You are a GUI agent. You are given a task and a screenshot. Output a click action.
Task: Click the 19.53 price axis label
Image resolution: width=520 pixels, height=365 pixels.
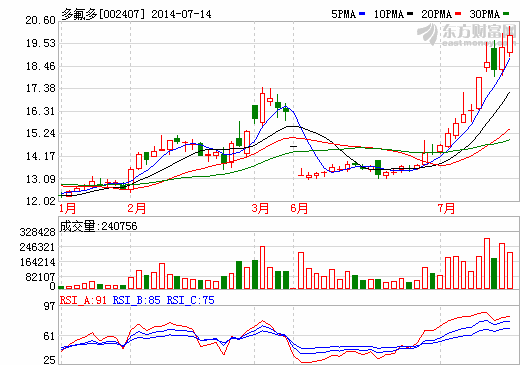pyautogui.click(x=40, y=43)
